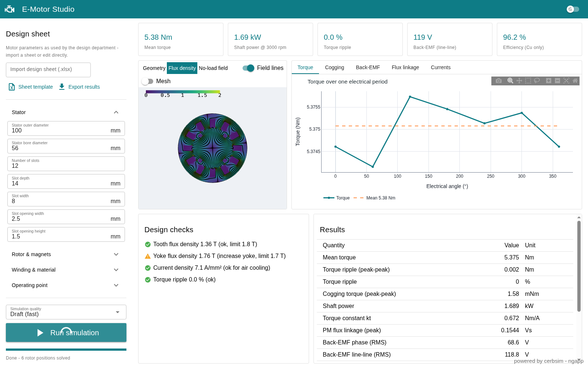Image resolution: width=588 pixels, height=368 pixels.
Task: Click the Torque constant kt row
Action: 445,318
